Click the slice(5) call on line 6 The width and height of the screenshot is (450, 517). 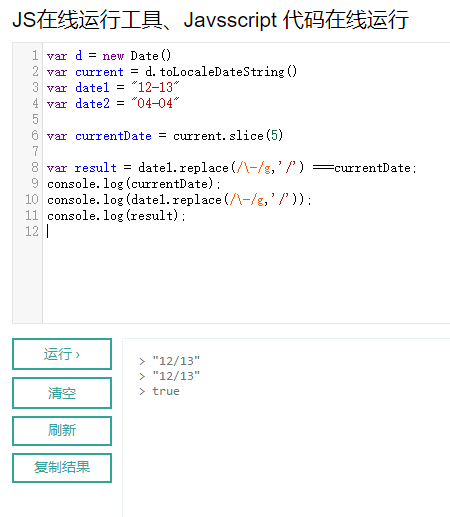tap(256, 135)
